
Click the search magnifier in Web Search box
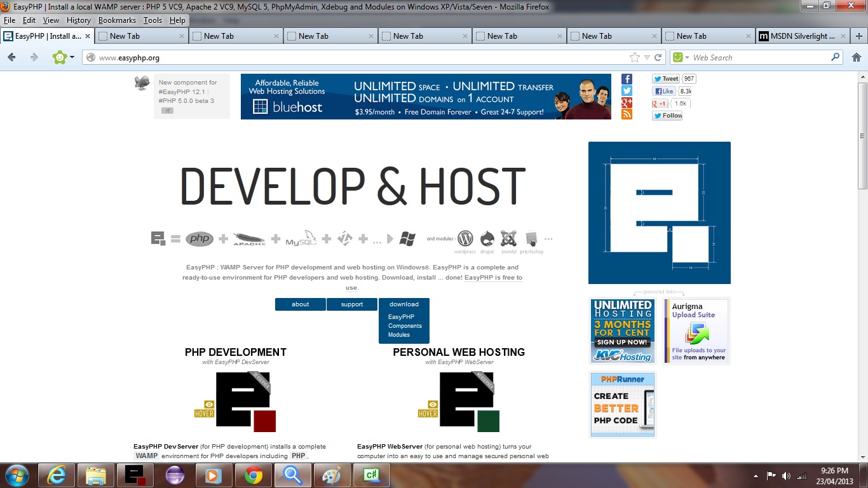click(836, 57)
